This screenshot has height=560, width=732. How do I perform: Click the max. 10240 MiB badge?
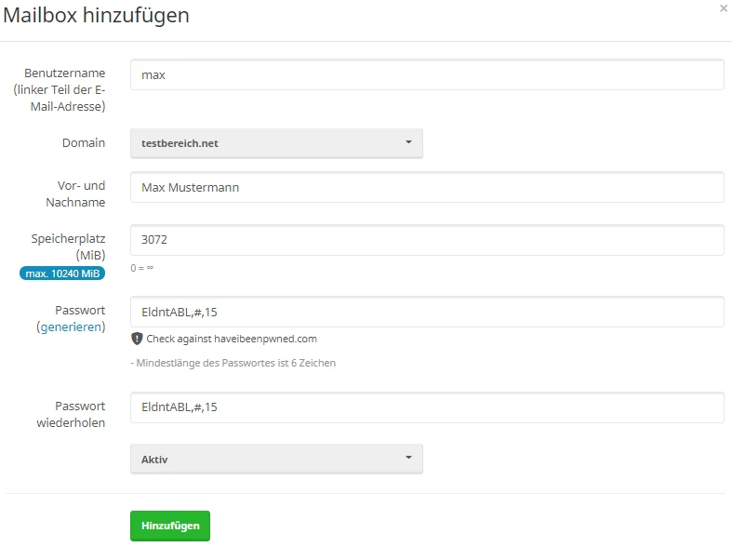click(62, 273)
